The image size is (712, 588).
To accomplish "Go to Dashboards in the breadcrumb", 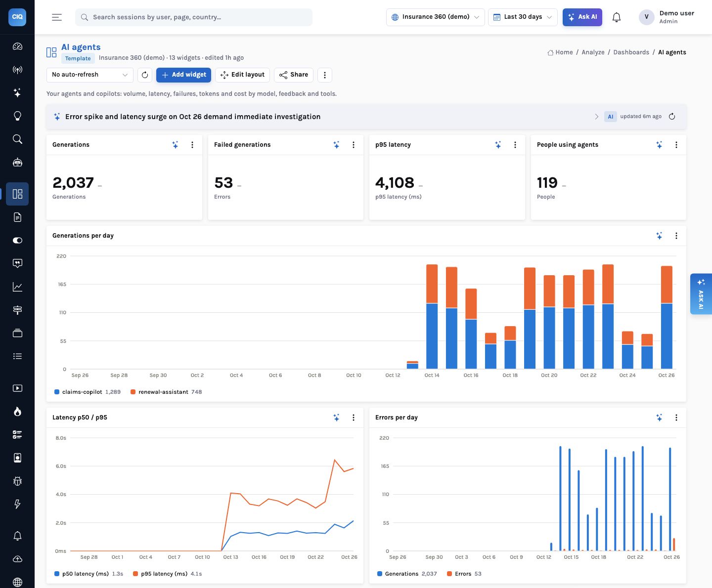I will [x=631, y=52].
